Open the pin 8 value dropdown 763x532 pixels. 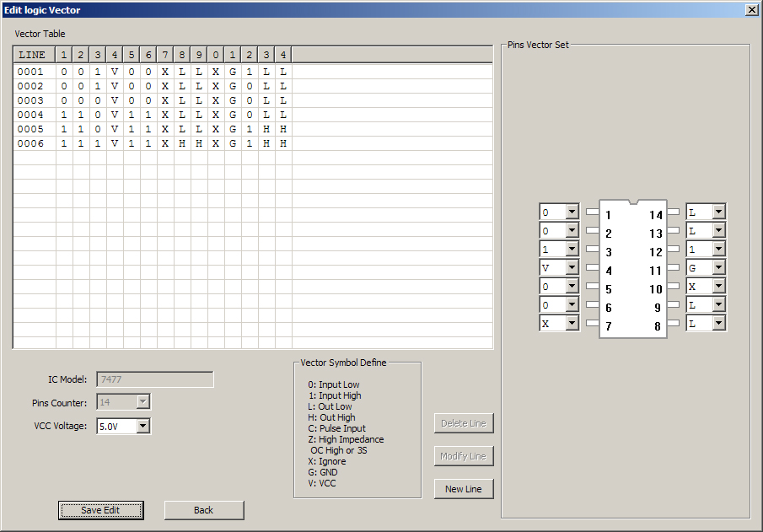tap(718, 323)
